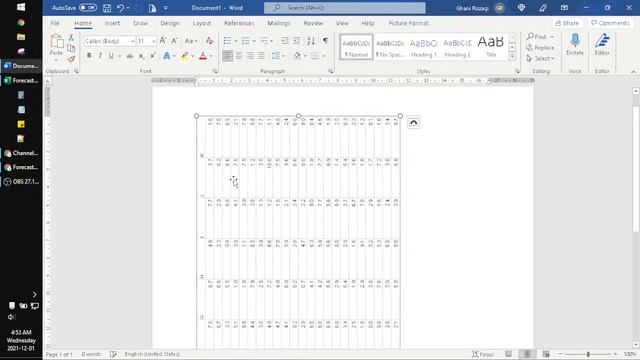Click the Copy icon
The image size is (640, 360).
[x=71, y=48]
